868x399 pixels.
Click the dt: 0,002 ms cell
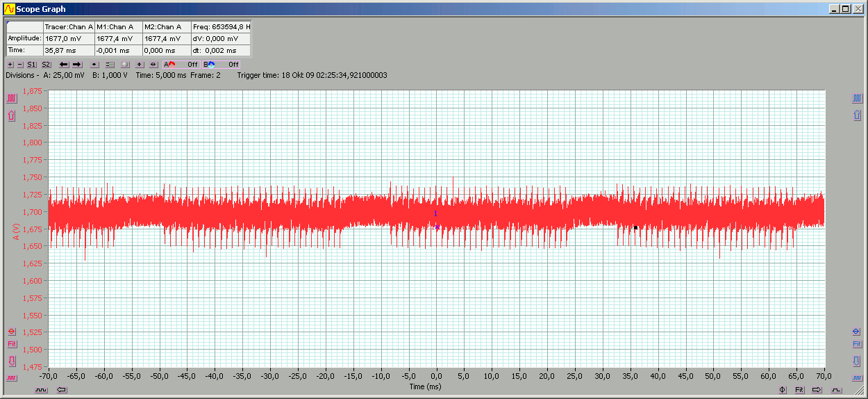click(221, 51)
